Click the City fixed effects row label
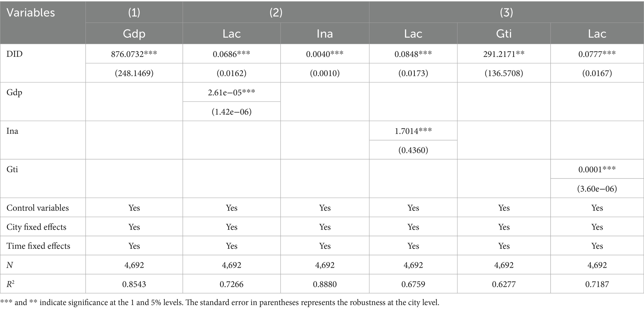Screen dimensions: 644x310 36,227
